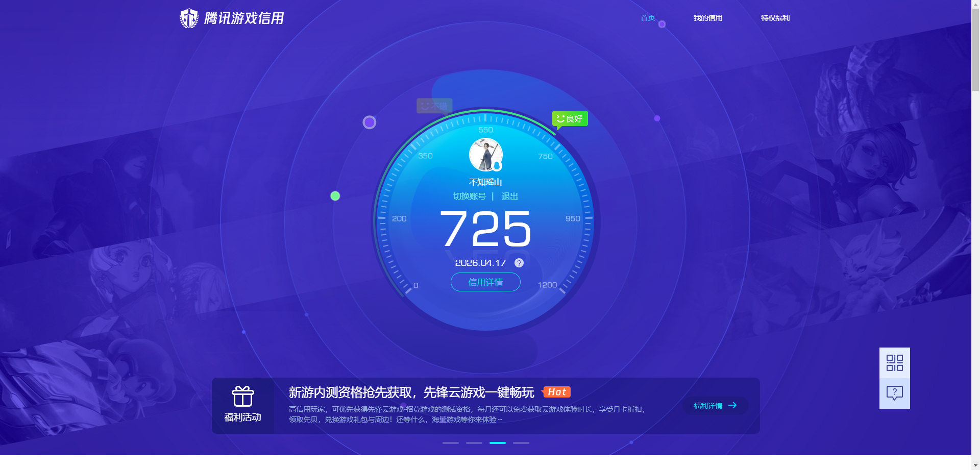The image size is (980, 470).
Task: Click the nickname 不知瑶山
Action: pos(485,182)
